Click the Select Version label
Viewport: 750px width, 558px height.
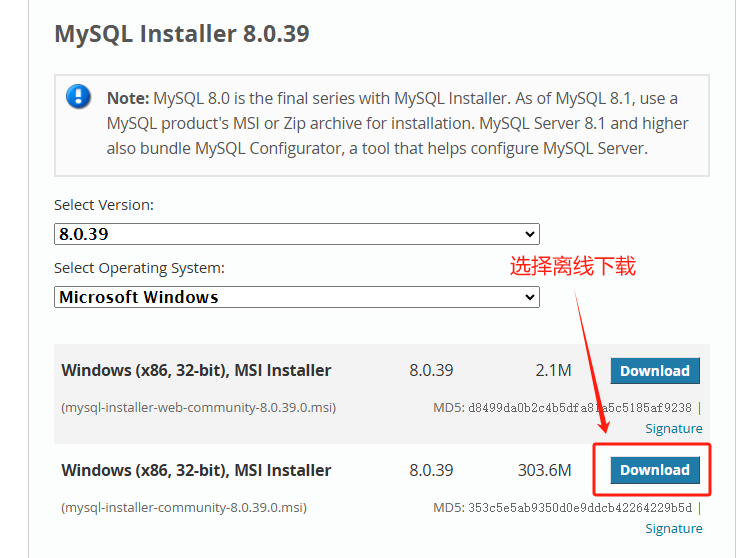104,205
